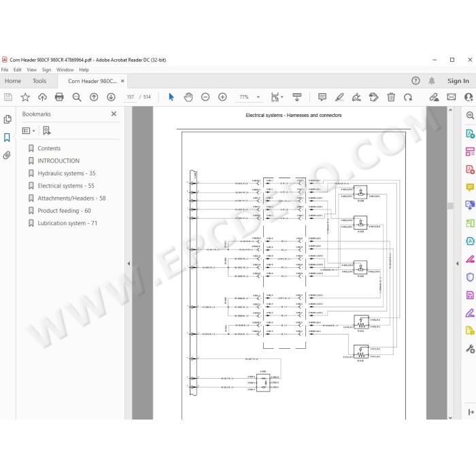Open the View menu
The height and width of the screenshot is (476, 476).
[31, 69]
